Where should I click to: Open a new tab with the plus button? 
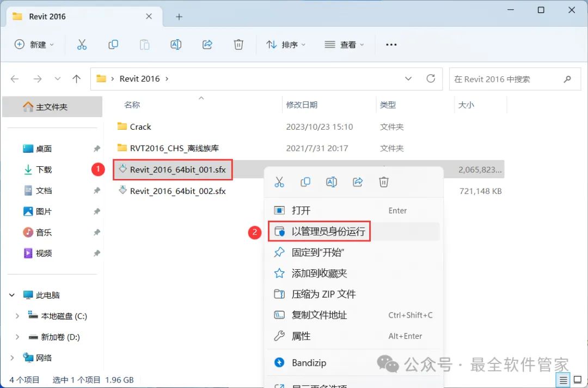(x=179, y=17)
